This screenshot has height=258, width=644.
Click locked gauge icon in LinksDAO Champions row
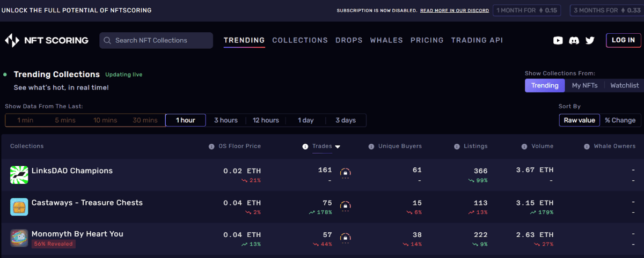point(346,174)
